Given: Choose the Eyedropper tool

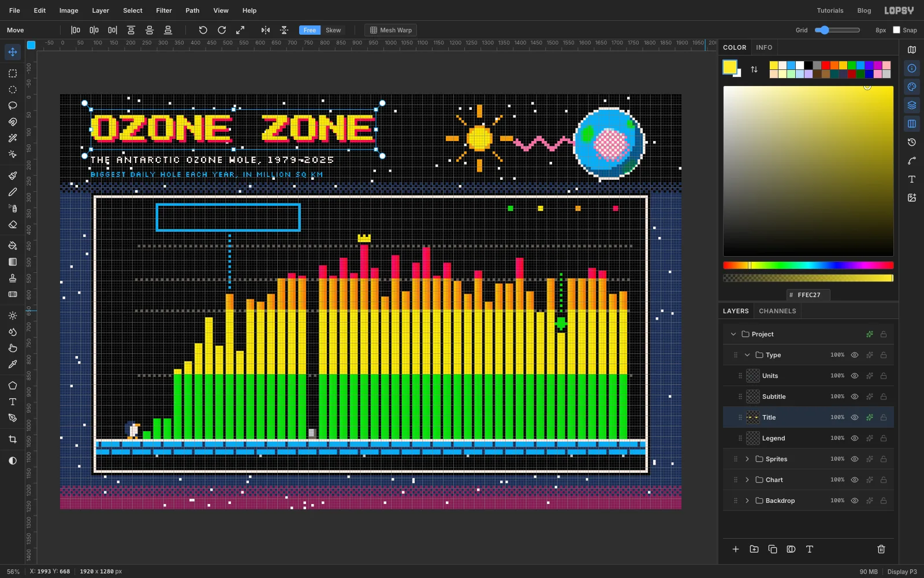Looking at the screenshot, I should coord(13,364).
